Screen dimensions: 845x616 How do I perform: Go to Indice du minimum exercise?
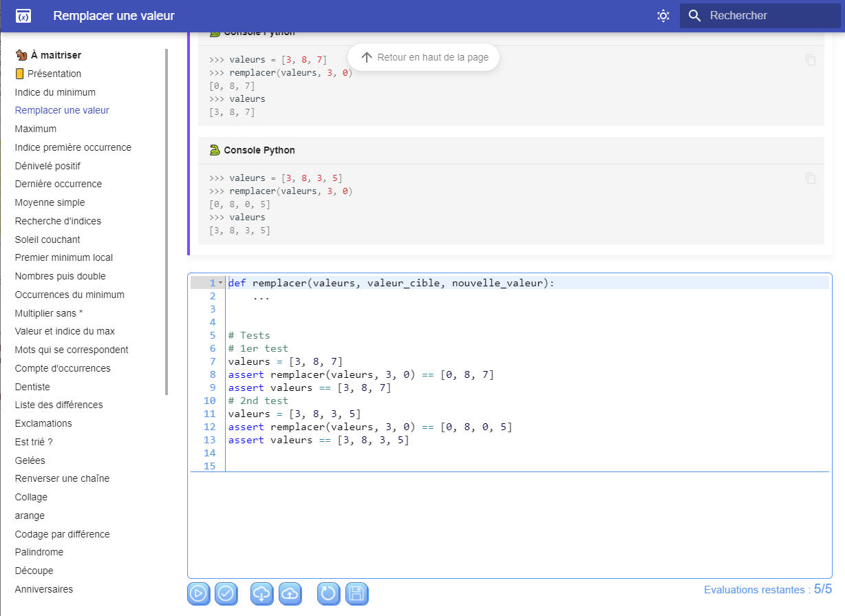point(55,92)
